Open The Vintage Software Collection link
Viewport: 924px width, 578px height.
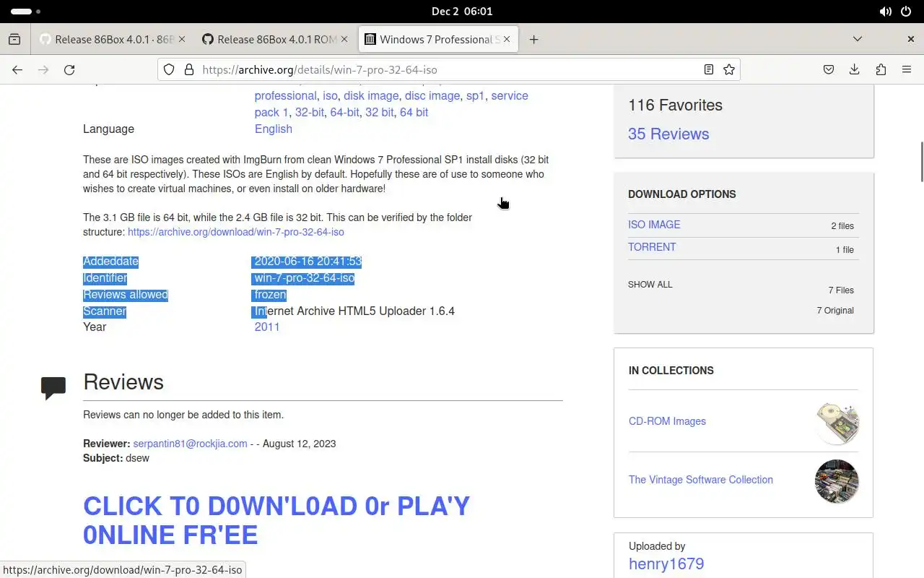pyautogui.click(x=701, y=480)
